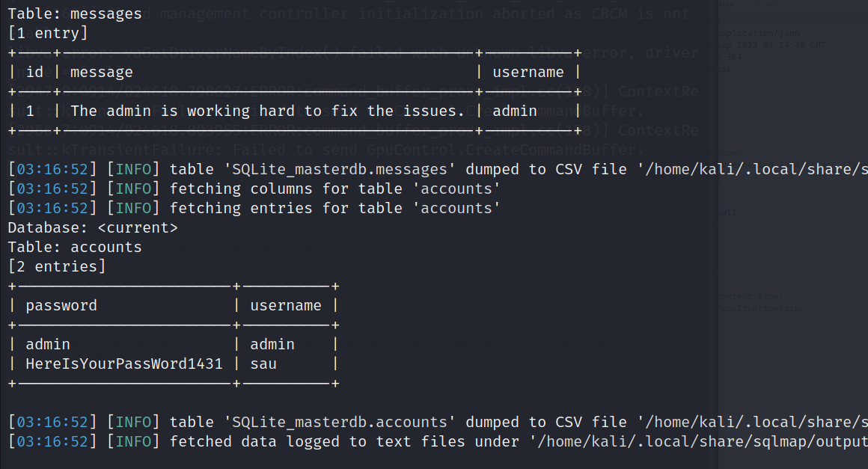
Task: Click the '[1 entry]' count line
Action: pyautogui.click(x=48, y=33)
